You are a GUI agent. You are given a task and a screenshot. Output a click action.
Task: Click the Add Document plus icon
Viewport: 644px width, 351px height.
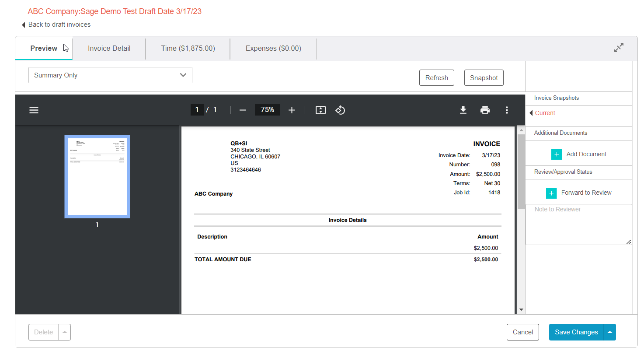pos(557,154)
